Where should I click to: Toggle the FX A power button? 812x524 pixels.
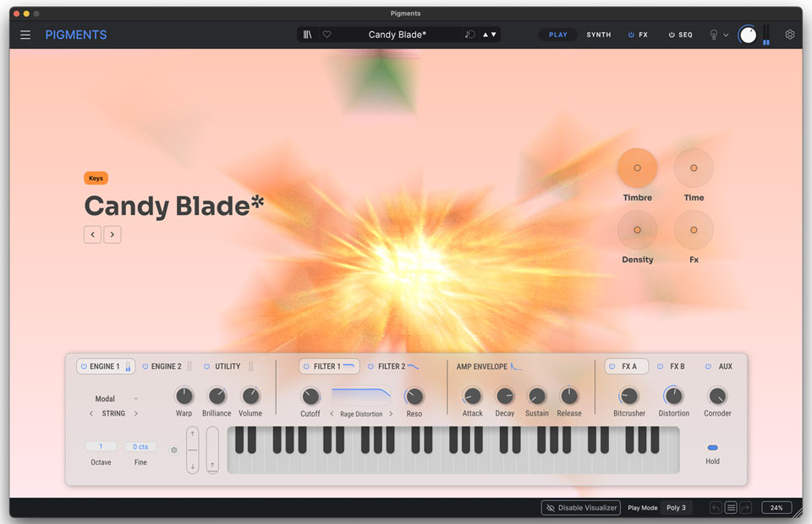click(x=612, y=367)
